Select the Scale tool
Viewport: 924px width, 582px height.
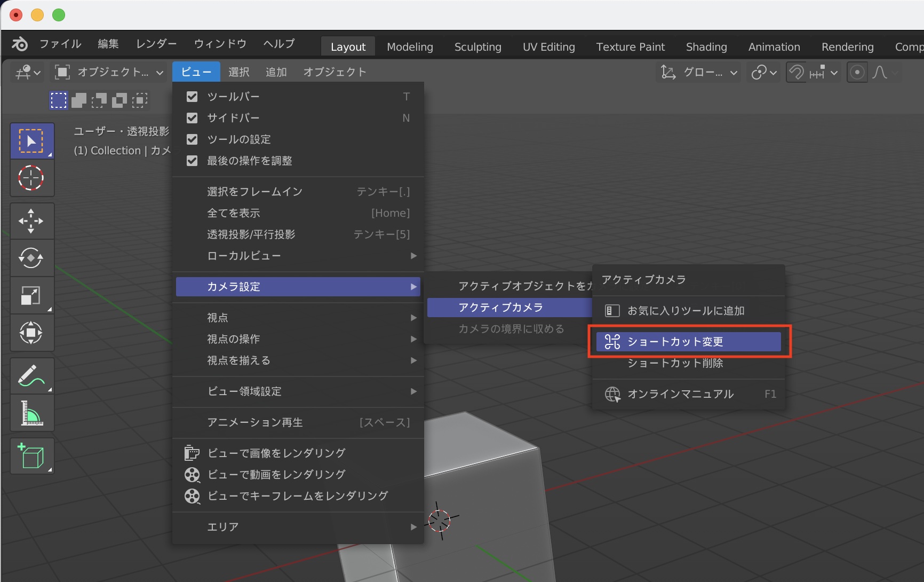[31, 296]
